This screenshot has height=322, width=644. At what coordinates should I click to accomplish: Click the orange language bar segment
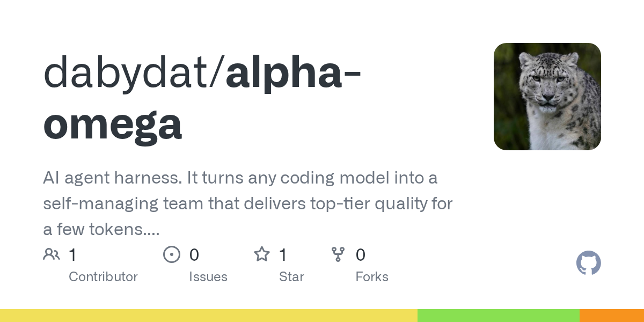tap(612, 316)
